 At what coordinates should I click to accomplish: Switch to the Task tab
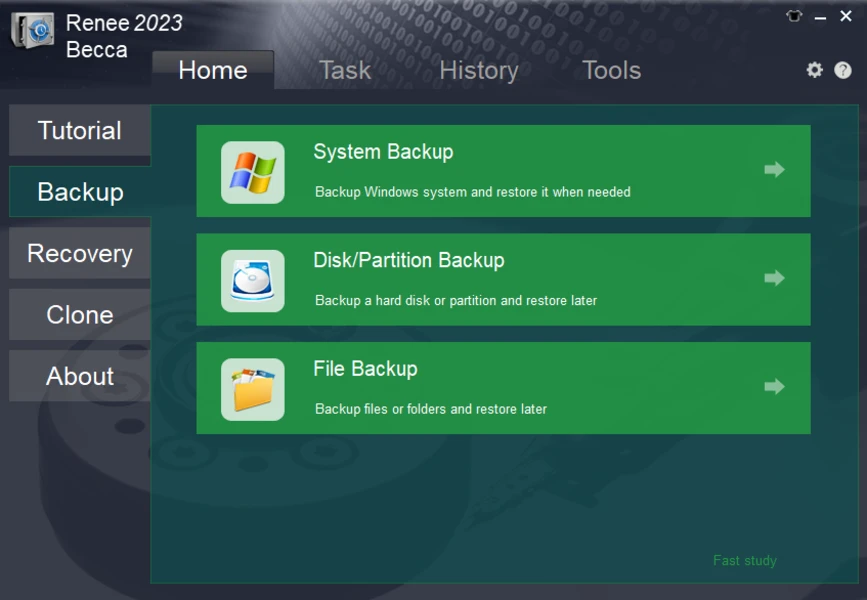coord(345,70)
